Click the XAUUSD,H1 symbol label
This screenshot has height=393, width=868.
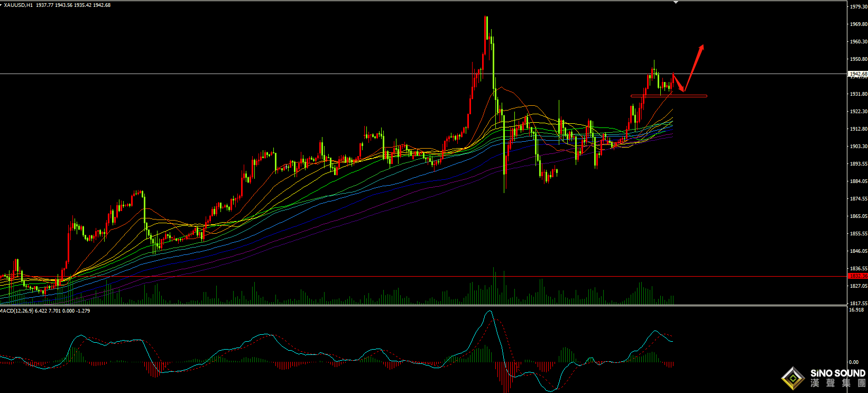coord(19,5)
